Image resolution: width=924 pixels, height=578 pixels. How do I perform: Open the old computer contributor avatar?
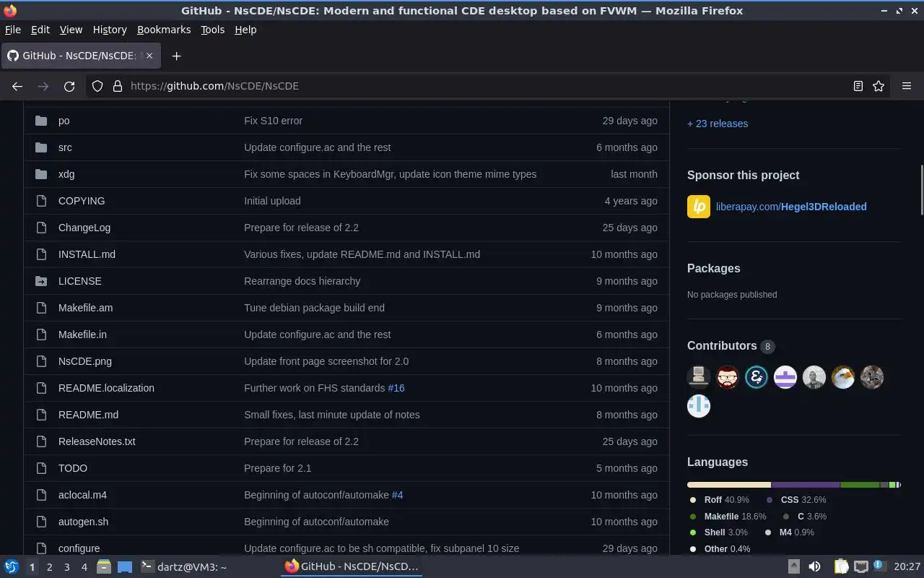coord(699,377)
